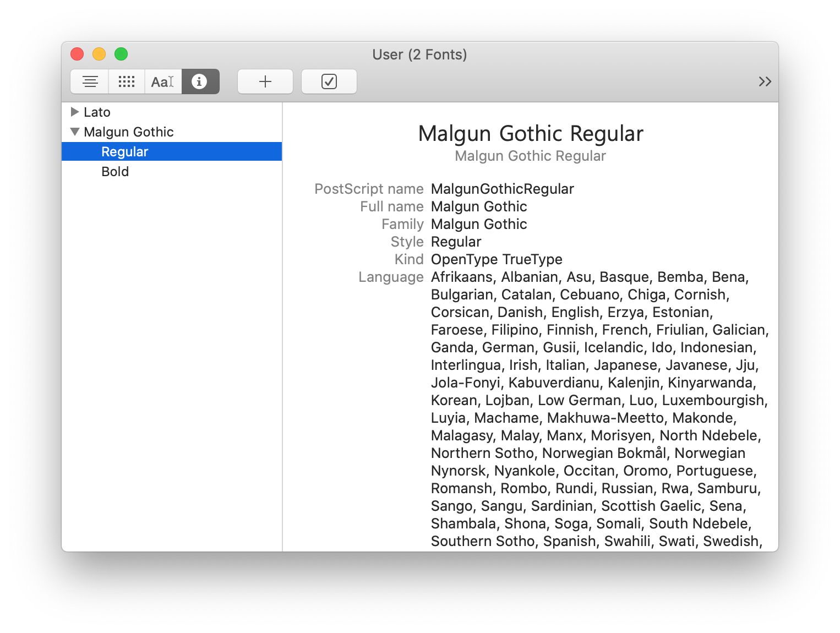Minimize the window with yellow button
The image size is (840, 633).
pos(99,54)
